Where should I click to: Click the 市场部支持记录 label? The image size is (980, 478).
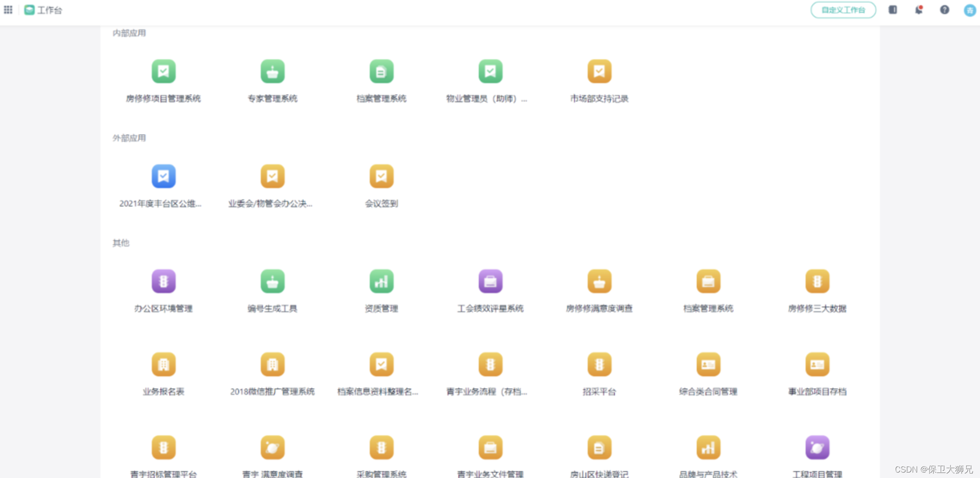599,98
